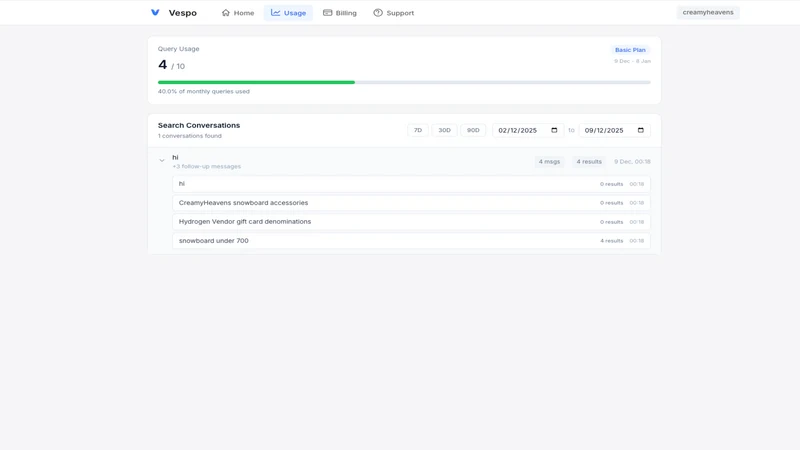Click the start date field 02/12/2025
This screenshot has width=800, height=450.
pos(528,130)
